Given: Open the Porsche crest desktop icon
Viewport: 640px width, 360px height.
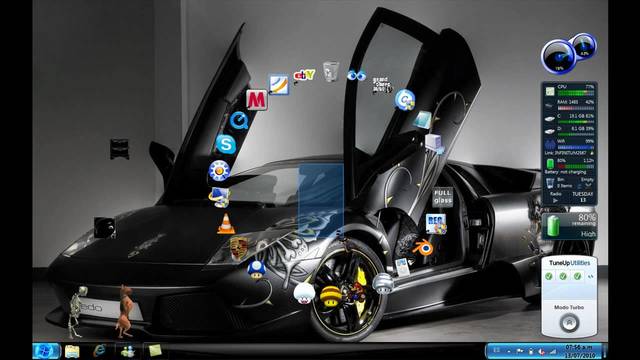Looking at the screenshot, I should 239,248.
